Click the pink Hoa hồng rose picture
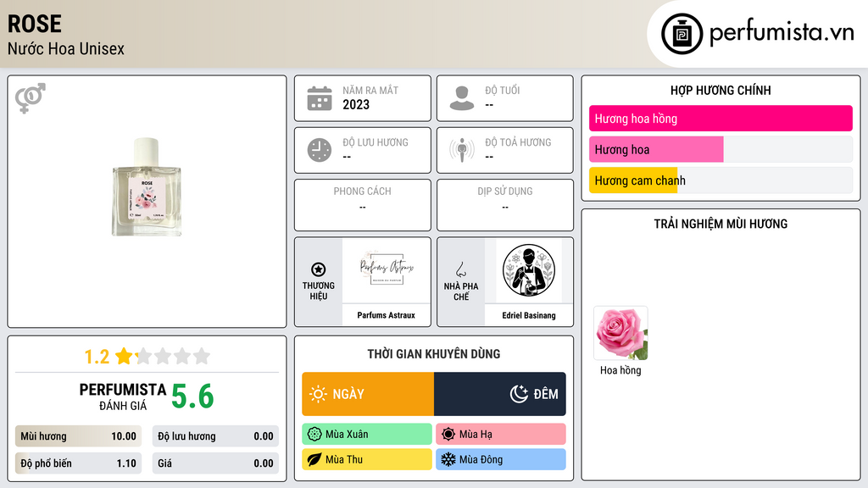The width and height of the screenshot is (868, 488). coord(620,333)
